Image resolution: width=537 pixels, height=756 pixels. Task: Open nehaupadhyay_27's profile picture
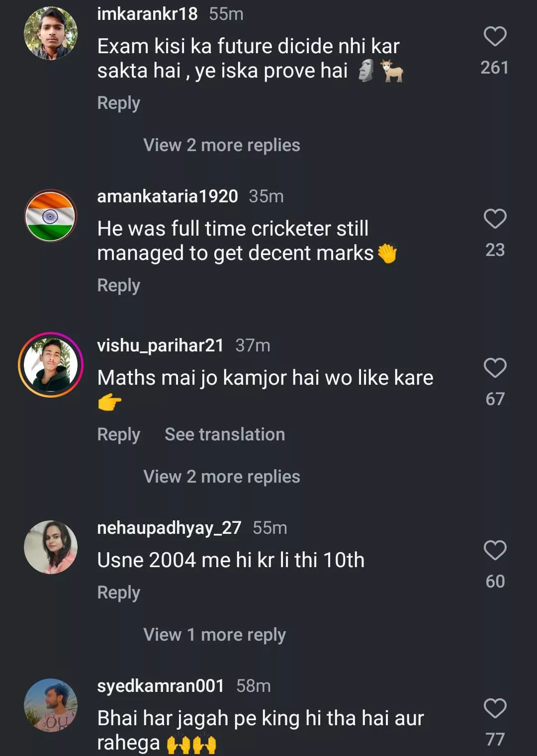pyautogui.click(x=51, y=547)
